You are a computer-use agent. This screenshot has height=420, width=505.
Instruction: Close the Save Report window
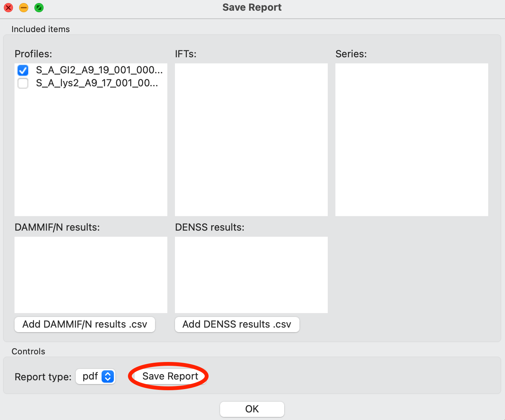(x=8, y=8)
